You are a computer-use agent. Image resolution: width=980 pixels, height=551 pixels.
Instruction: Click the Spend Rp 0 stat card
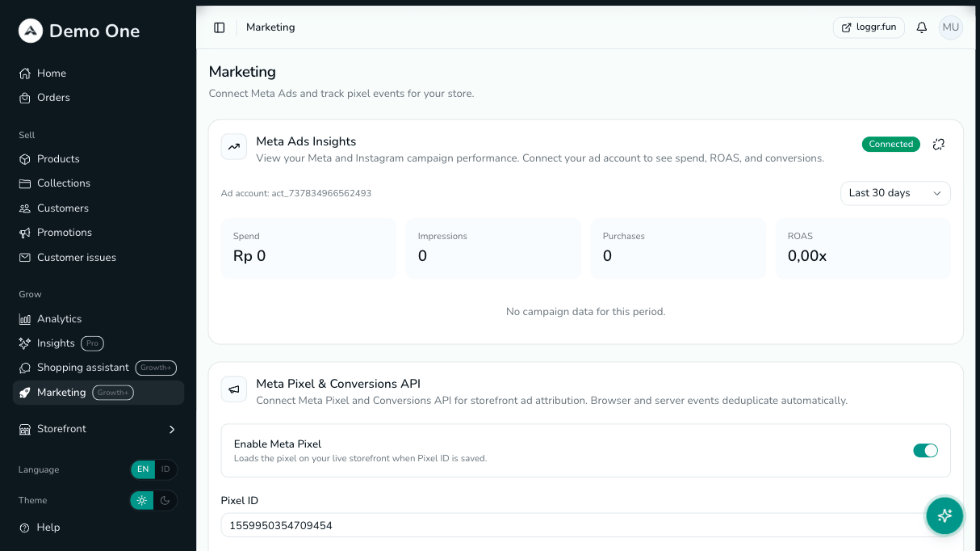[308, 248]
